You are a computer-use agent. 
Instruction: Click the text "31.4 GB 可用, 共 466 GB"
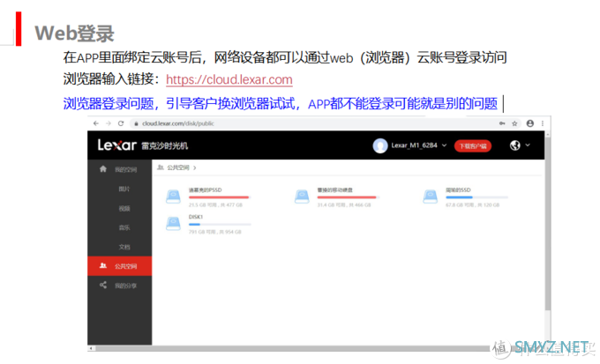click(344, 205)
